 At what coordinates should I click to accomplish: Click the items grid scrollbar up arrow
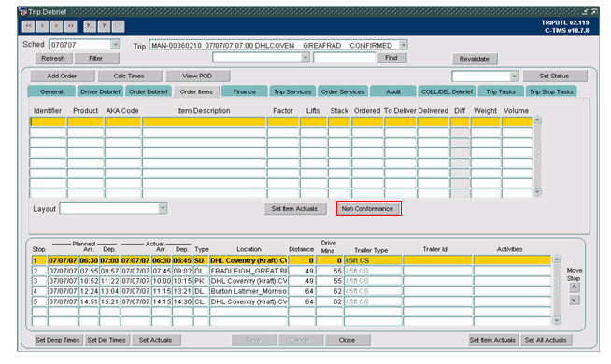537,119
